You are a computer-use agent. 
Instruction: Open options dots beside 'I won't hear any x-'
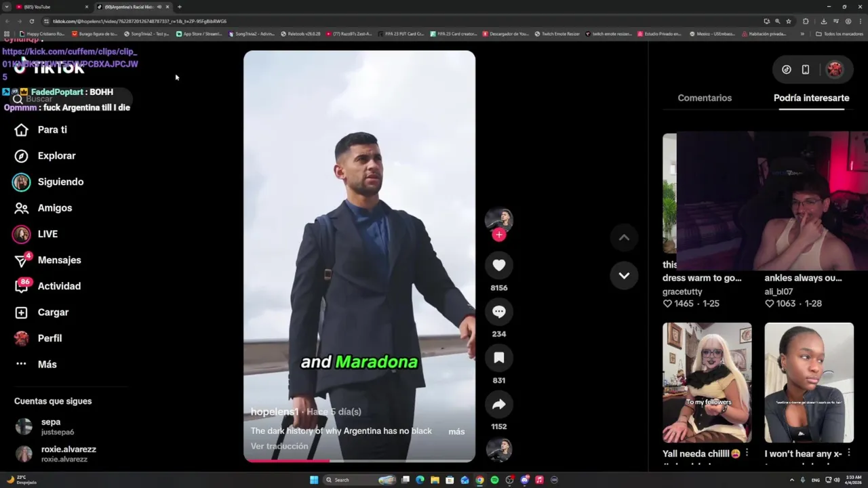[x=849, y=453]
